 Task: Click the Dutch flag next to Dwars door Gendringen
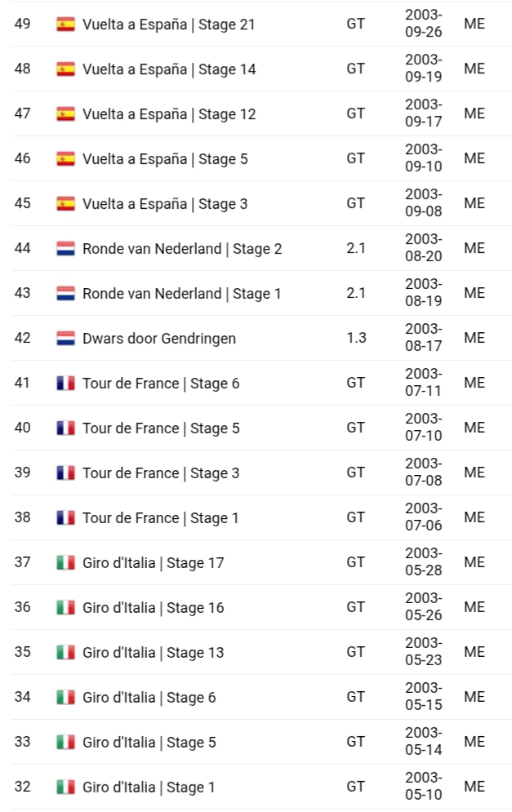point(65,338)
